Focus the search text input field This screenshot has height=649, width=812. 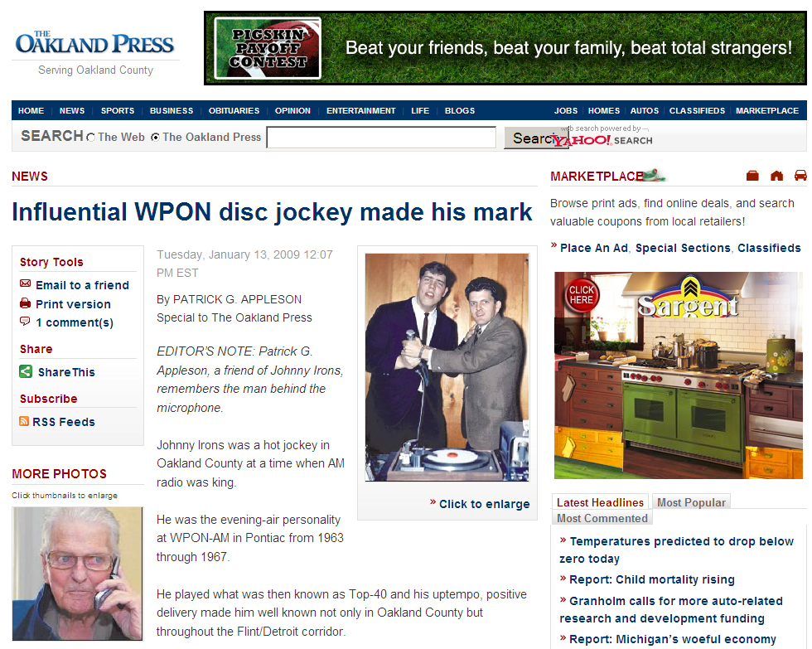382,138
